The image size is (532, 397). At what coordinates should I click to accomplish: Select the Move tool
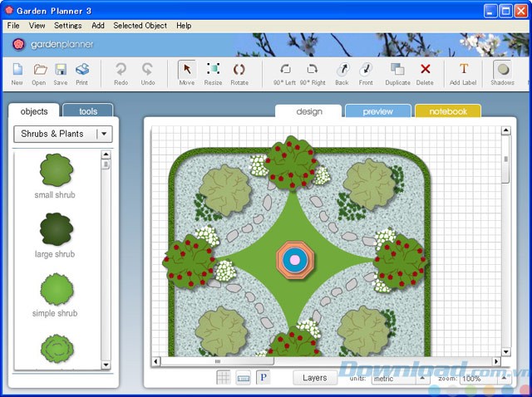tap(186, 72)
